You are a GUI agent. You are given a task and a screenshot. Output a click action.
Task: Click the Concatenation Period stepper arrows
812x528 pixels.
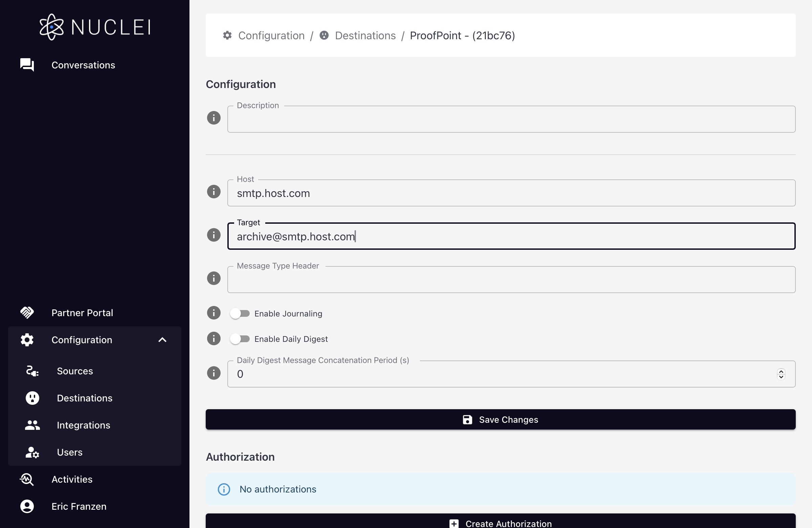[x=781, y=374]
